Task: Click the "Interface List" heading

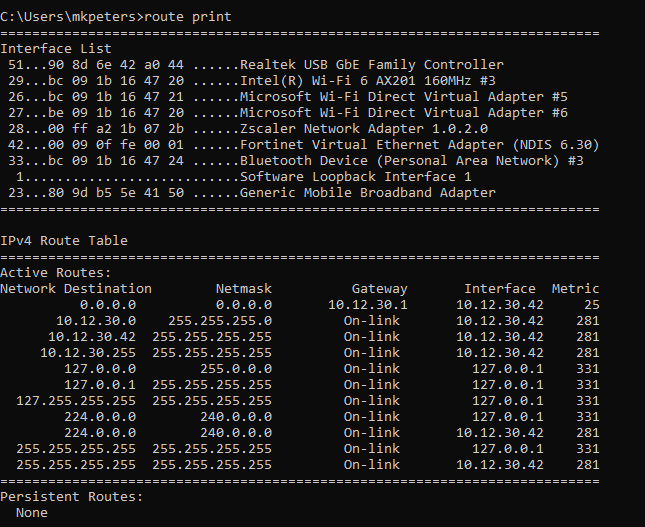Action: point(56,48)
